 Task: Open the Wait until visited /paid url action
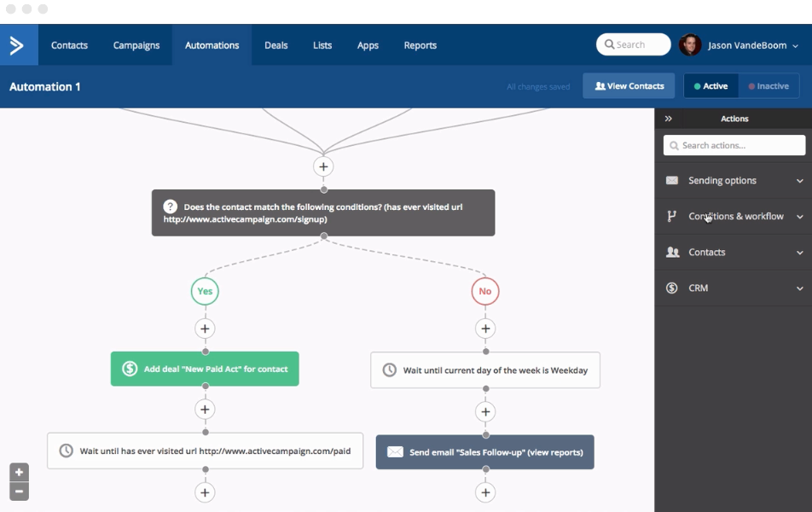[x=205, y=451]
